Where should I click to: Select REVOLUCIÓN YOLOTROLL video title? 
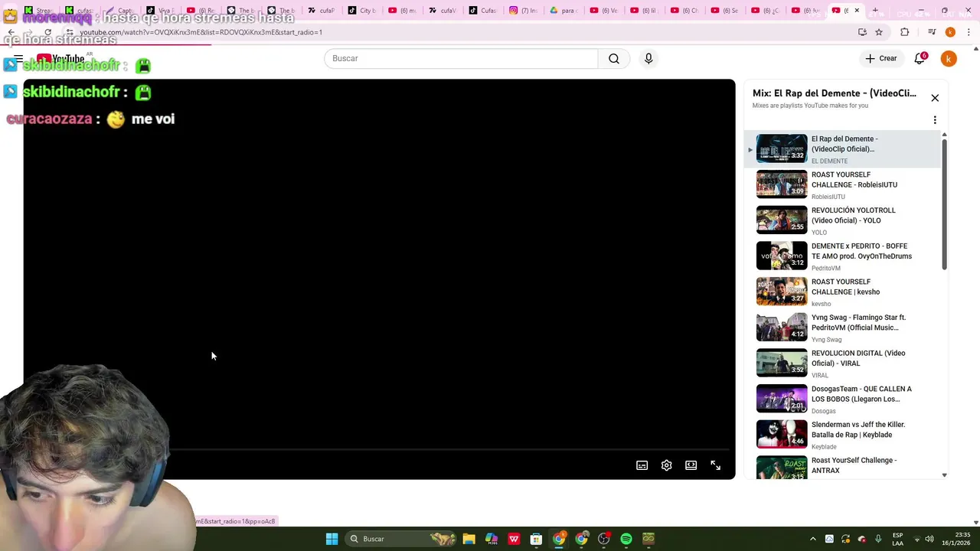(x=853, y=215)
